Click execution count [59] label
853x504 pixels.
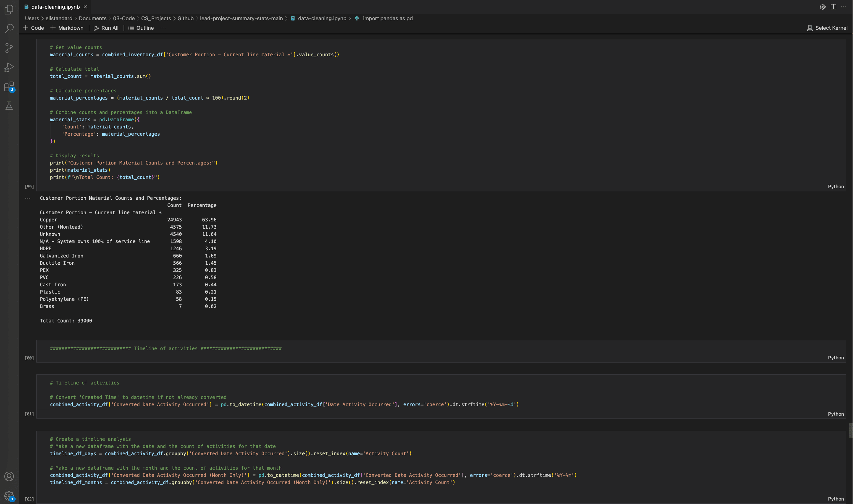click(29, 187)
